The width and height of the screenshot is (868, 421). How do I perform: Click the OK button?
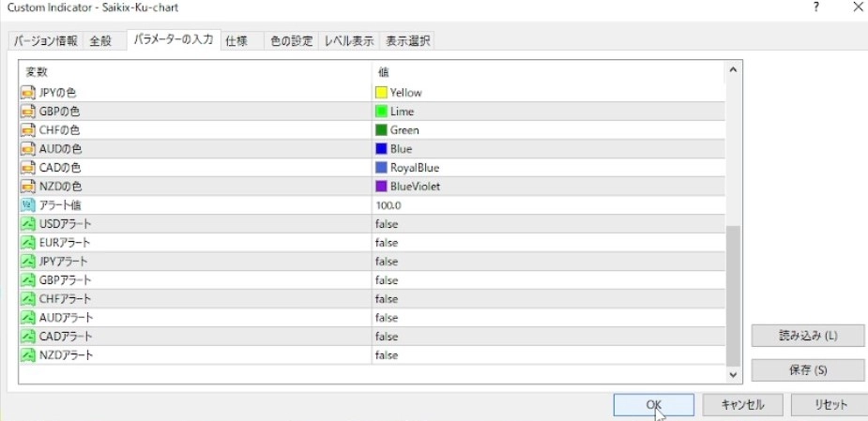tap(654, 405)
